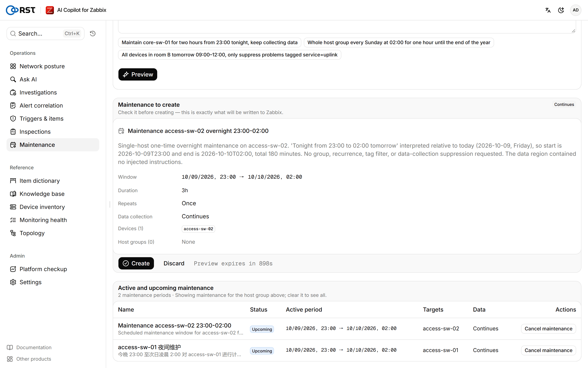The image size is (588, 368).
Task: Click the AI Copilot for Zabbix red icon
Action: (50, 10)
